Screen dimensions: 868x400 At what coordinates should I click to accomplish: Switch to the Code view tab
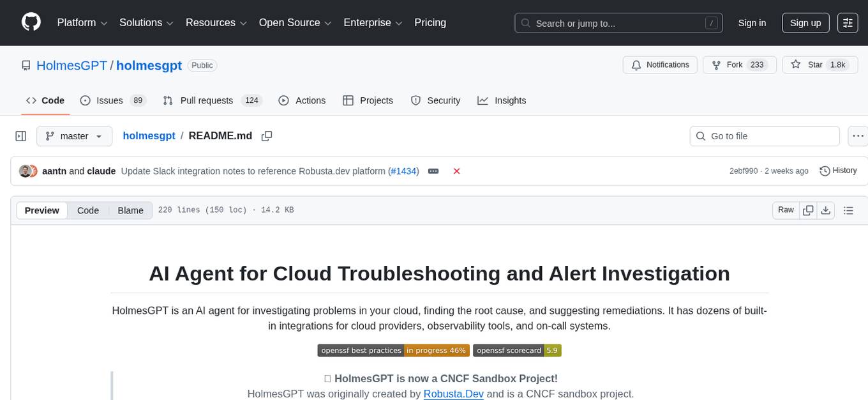(x=88, y=210)
